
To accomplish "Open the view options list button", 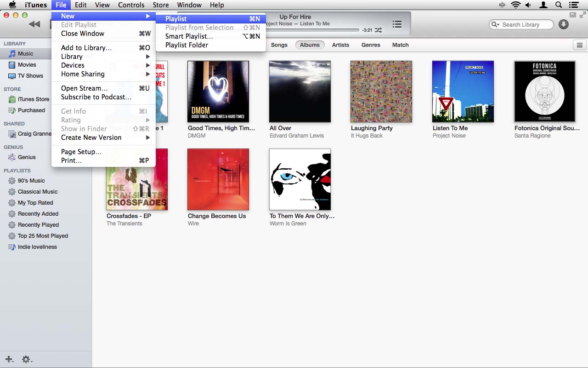I will click(x=579, y=45).
